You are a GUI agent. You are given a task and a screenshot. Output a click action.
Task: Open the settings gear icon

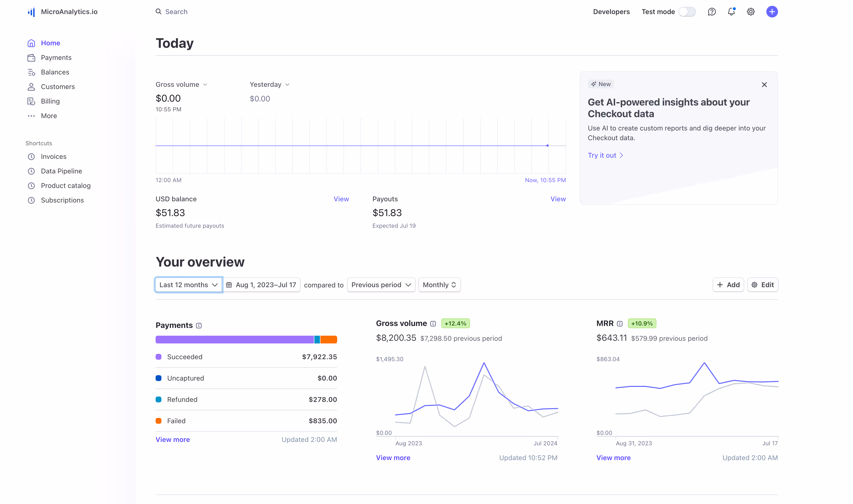pyautogui.click(x=751, y=12)
